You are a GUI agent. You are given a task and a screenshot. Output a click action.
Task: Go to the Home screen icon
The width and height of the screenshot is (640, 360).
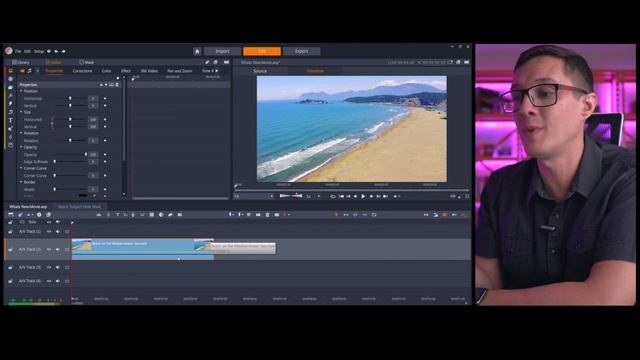[x=197, y=51]
